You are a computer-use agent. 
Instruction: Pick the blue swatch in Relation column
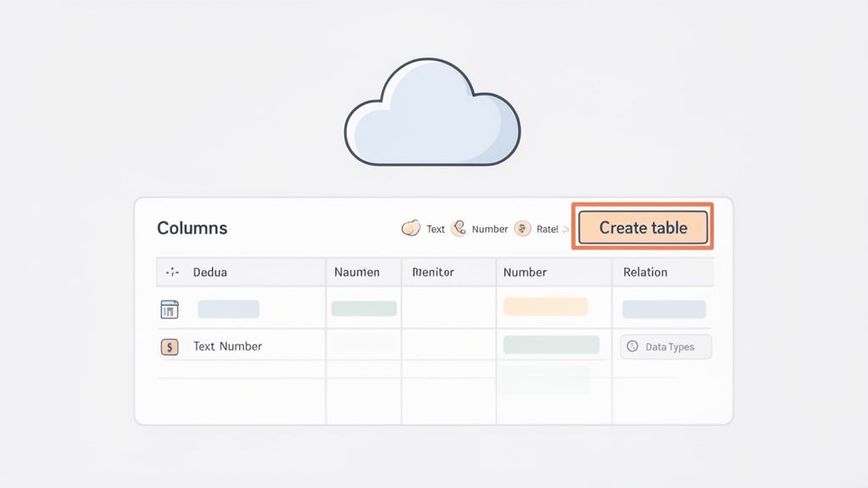coord(664,308)
